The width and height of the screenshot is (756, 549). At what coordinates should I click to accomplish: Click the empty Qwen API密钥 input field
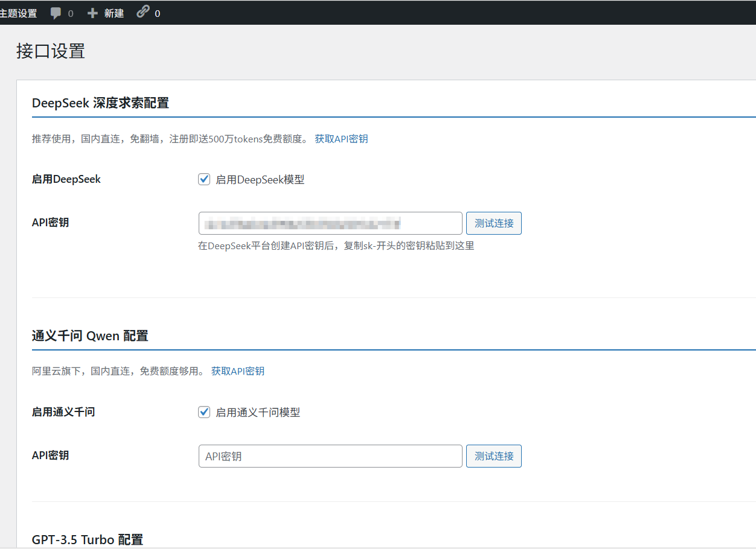click(330, 455)
